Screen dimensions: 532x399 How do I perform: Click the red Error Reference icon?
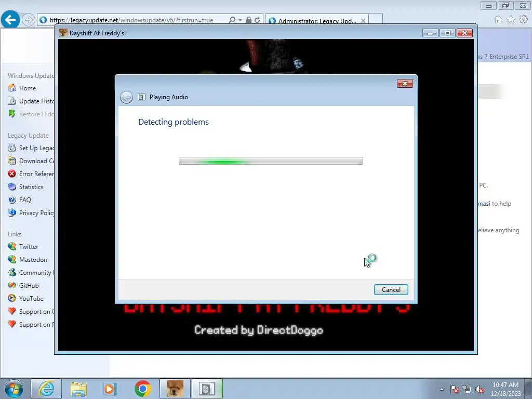click(x=12, y=174)
